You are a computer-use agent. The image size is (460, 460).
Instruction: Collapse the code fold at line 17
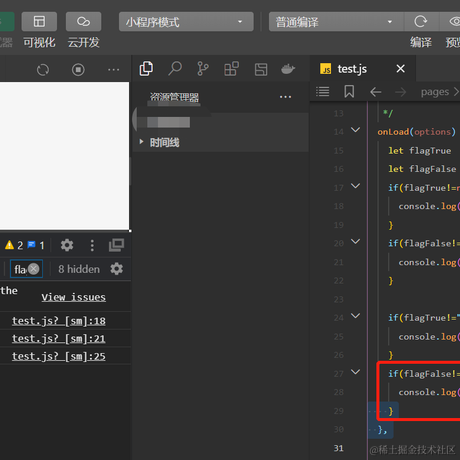coord(356,186)
